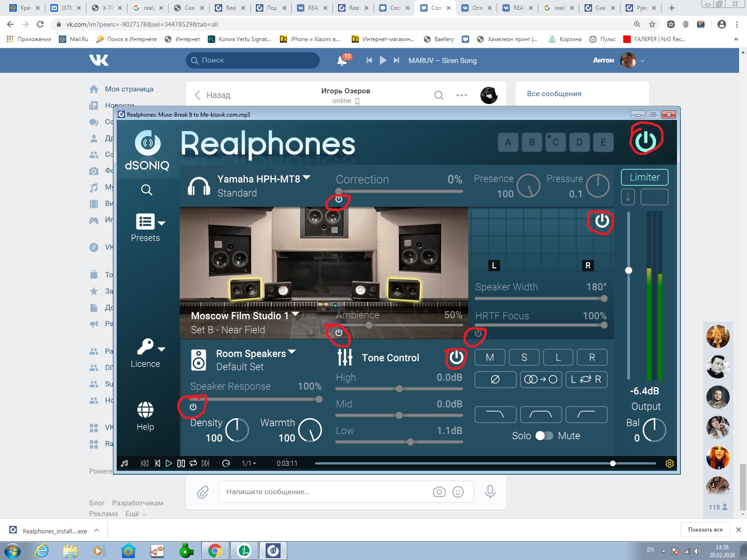Click the VK Поиск search field
This screenshot has width=747, height=560.
253,60
